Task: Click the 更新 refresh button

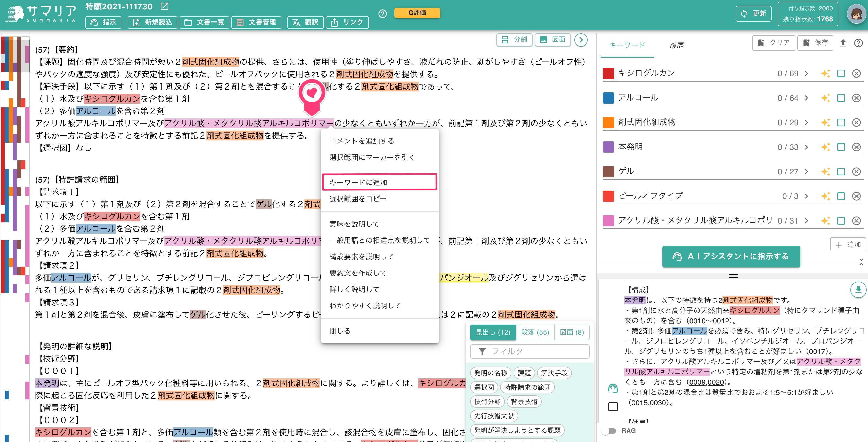Action: pos(753,14)
